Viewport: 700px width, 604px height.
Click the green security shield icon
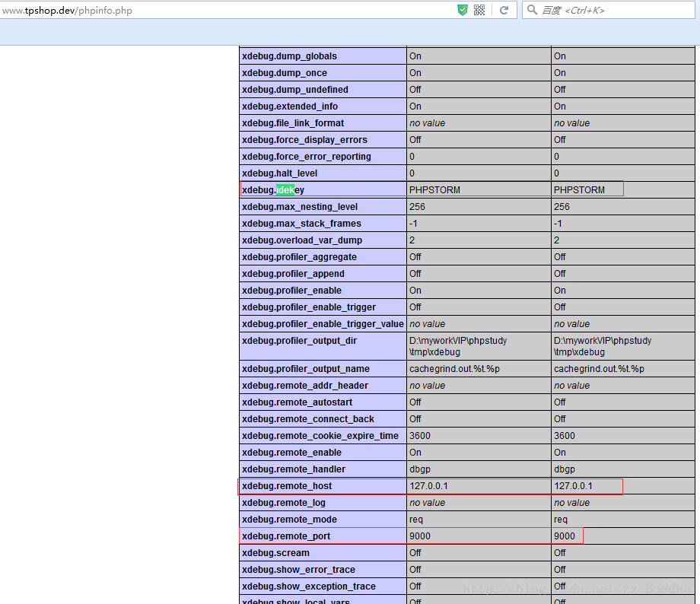pos(463,10)
